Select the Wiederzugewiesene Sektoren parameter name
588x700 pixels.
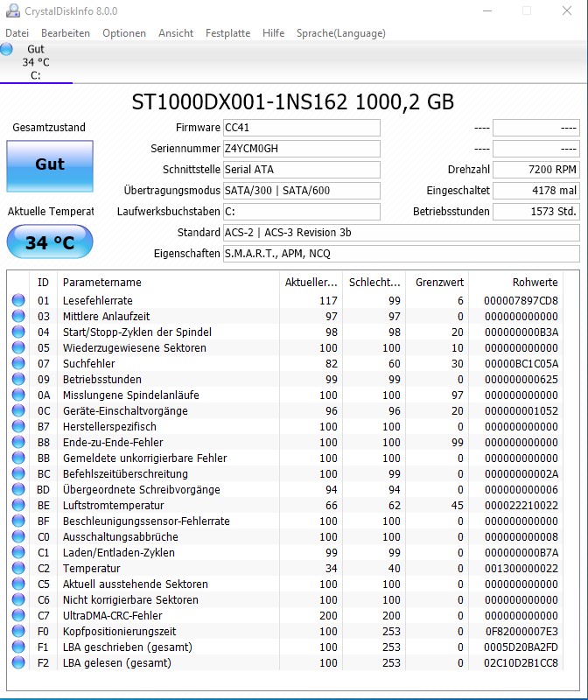135,347
